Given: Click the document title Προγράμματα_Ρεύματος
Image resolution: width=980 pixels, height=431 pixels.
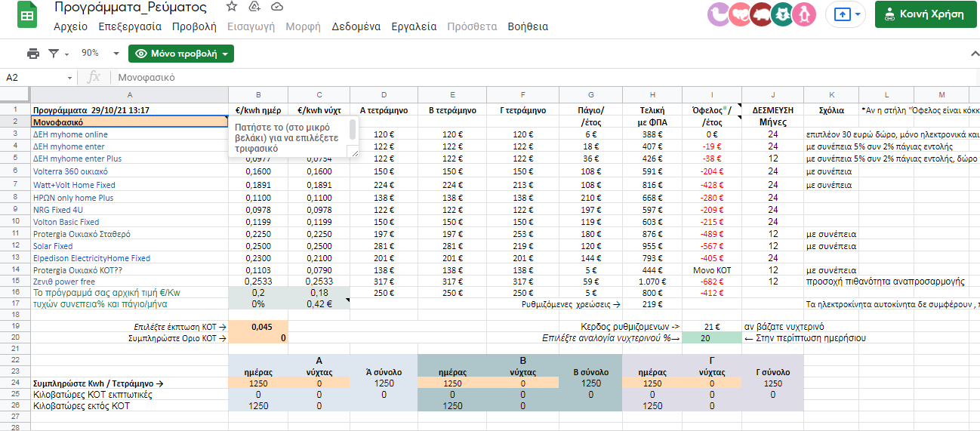Looking at the screenshot, I should click(131, 7).
